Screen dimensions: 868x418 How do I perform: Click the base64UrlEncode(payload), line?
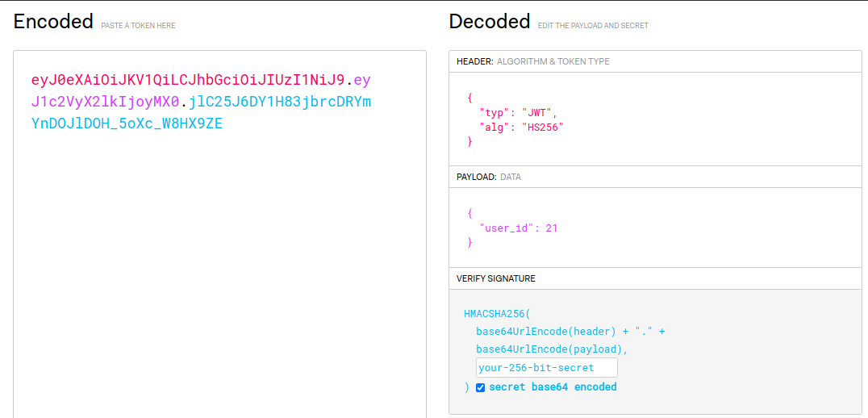(x=552, y=349)
